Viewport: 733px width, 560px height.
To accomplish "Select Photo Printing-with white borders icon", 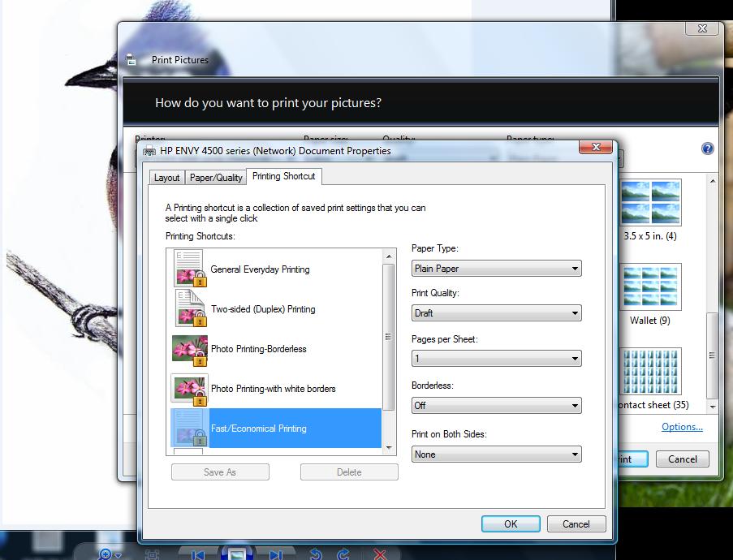I will click(190, 390).
